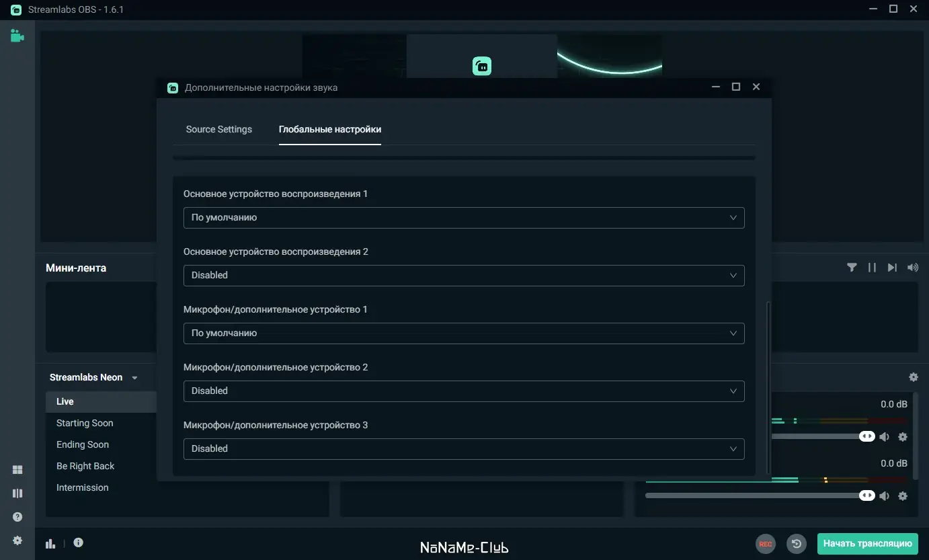Open the Editor view from the camera icon
This screenshot has height=560, width=929.
tap(17, 36)
